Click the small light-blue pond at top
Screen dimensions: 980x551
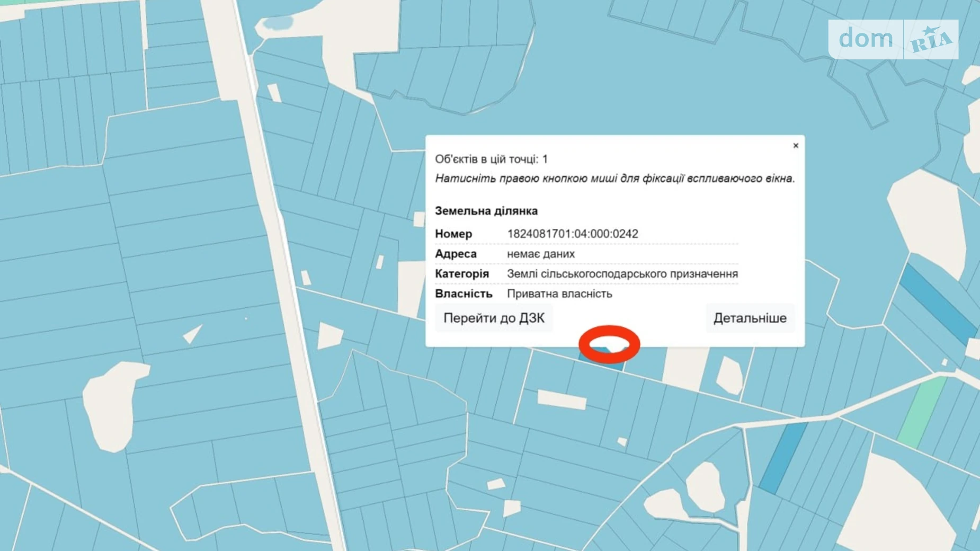278,23
